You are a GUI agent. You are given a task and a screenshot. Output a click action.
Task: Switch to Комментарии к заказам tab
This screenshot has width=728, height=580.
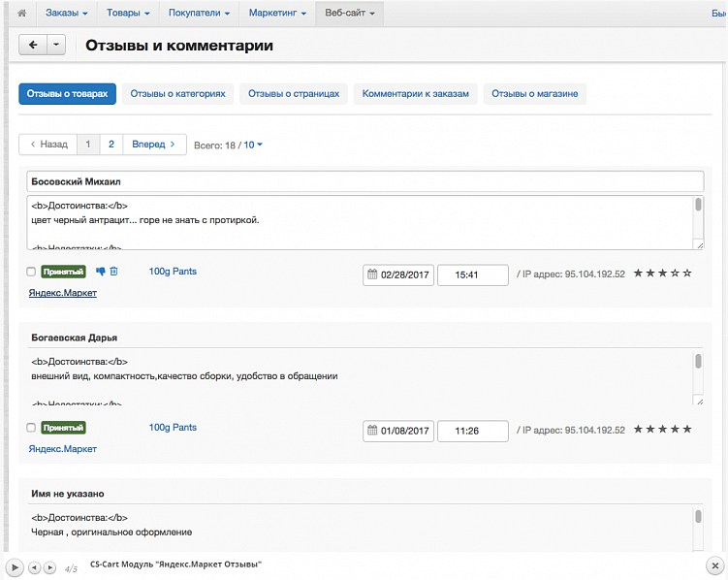416,94
